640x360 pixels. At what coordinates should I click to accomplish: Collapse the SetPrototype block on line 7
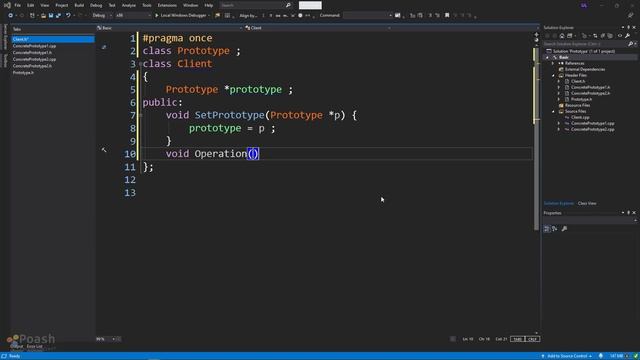pos(140,116)
